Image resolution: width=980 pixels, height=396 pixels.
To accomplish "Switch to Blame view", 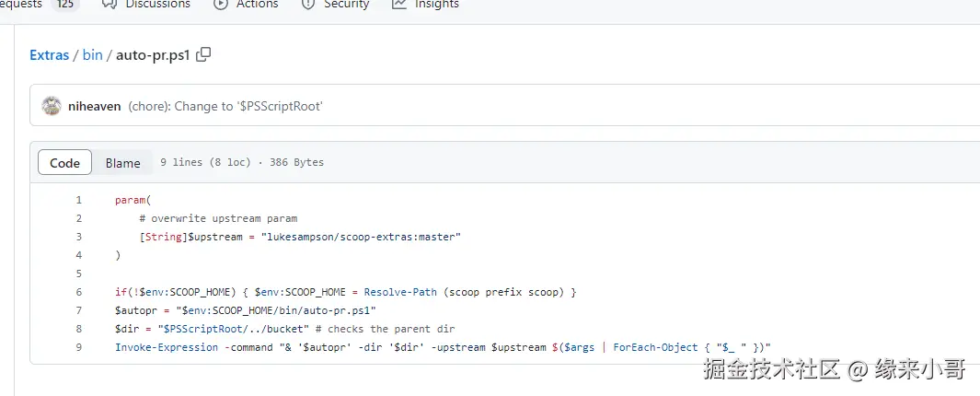I will tap(122, 163).
